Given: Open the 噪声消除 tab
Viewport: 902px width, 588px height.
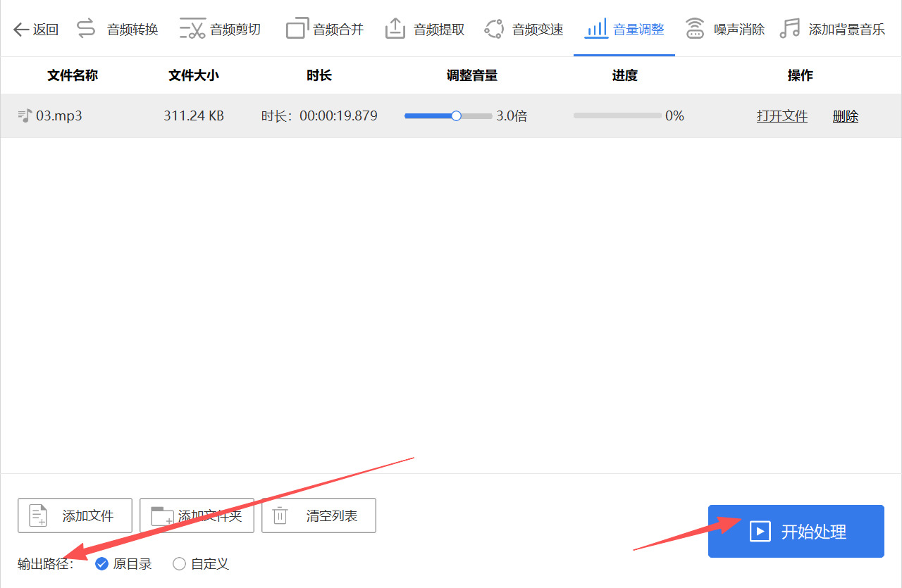Looking at the screenshot, I should pos(725,29).
